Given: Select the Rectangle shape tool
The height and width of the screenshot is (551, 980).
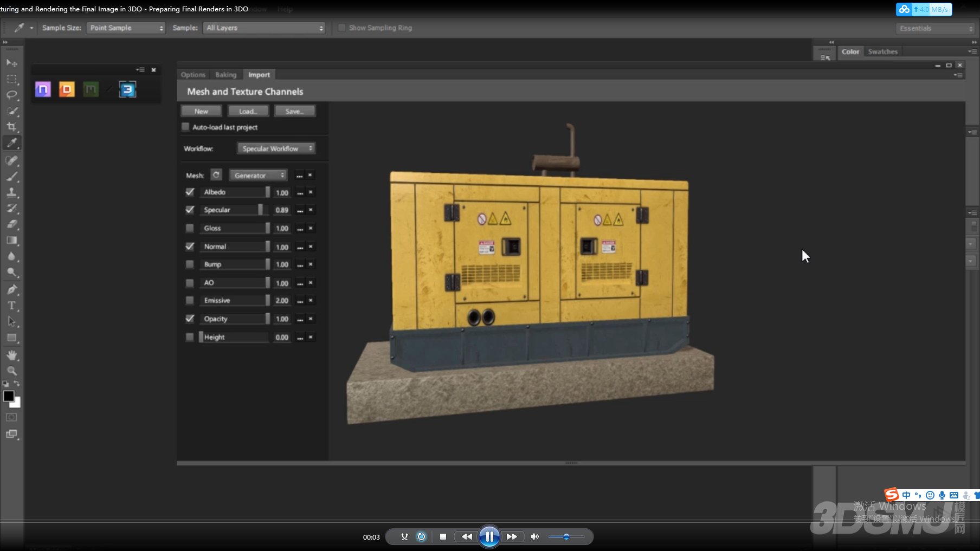Looking at the screenshot, I should (11, 338).
